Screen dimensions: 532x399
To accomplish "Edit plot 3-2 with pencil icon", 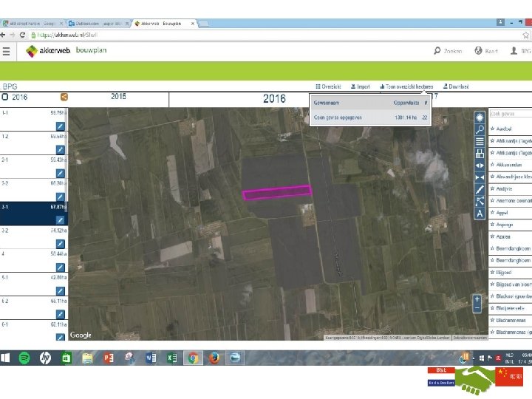I will [x=60, y=244].
